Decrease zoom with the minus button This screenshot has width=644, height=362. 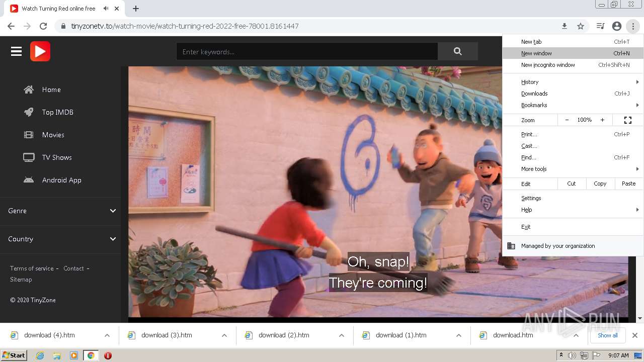click(567, 120)
